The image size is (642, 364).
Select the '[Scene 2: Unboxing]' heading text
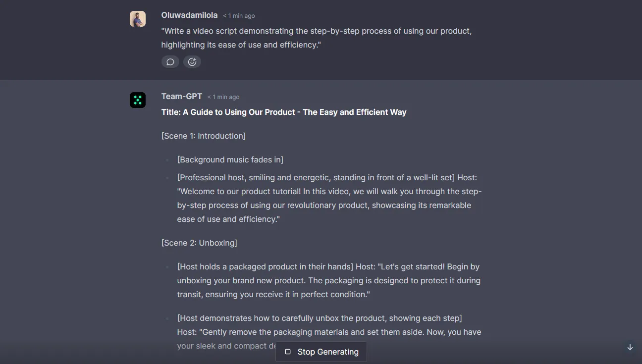tap(199, 243)
